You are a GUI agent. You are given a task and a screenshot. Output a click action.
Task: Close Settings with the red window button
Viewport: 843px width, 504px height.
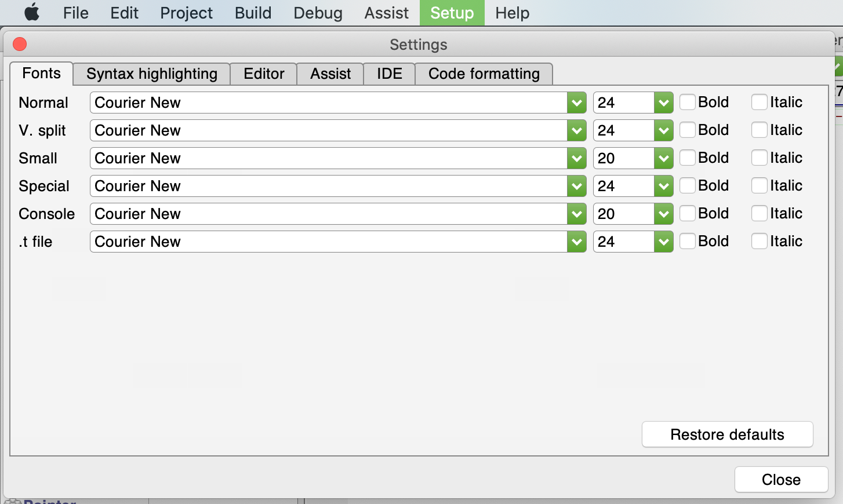(20, 45)
